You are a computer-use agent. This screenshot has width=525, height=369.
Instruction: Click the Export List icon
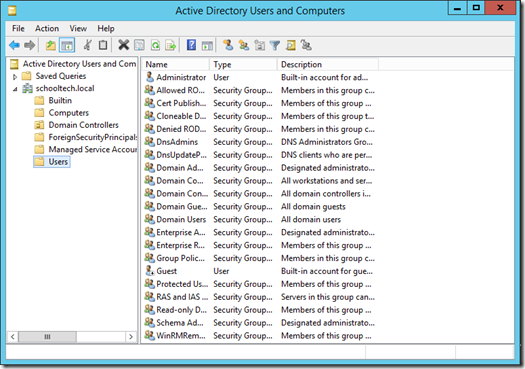171,45
